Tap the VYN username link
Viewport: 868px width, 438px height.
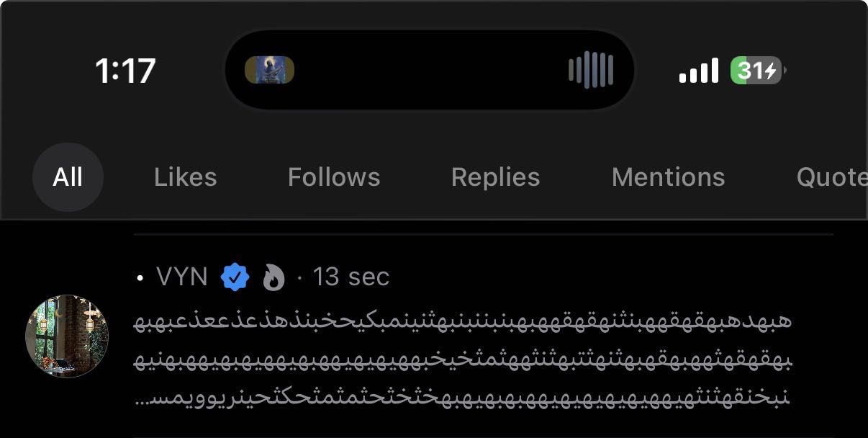[x=183, y=276]
